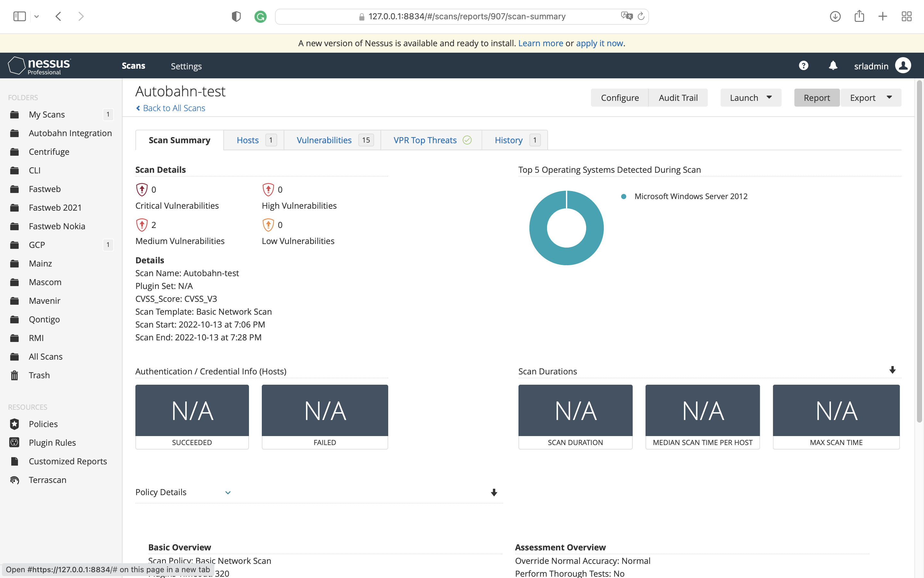
Task: Open the History tab
Action: (x=515, y=140)
